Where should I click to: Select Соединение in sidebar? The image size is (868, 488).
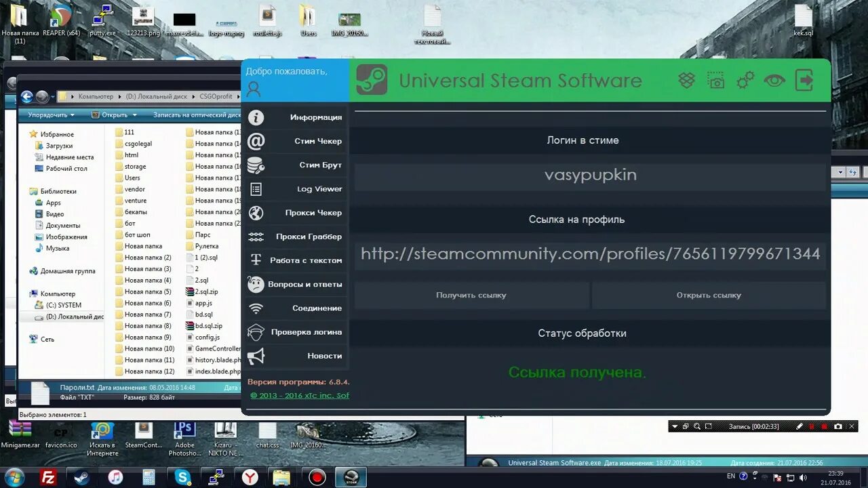pyautogui.click(x=317, y=308)
